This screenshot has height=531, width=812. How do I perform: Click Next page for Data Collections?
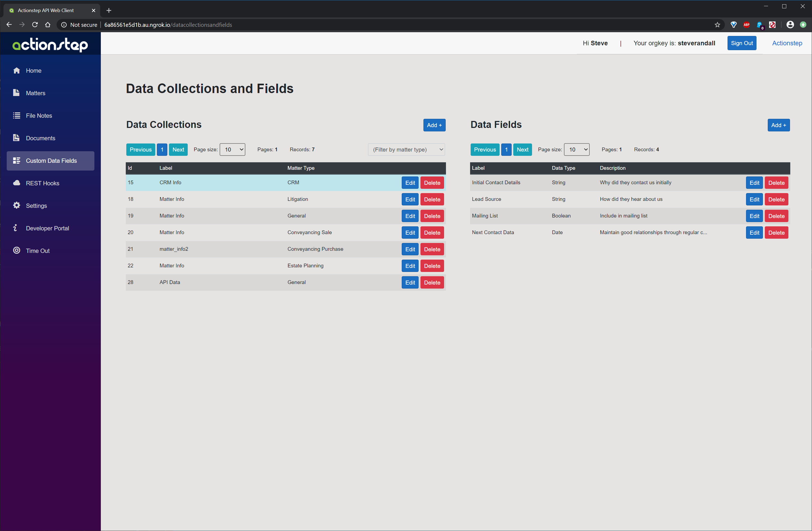click(178, 149)
